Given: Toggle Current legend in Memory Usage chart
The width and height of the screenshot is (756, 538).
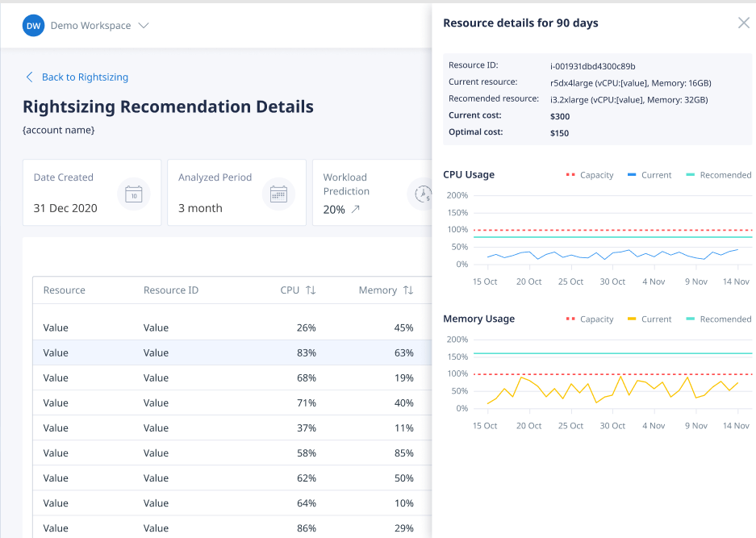Looking at the screenshot, I should pos(649,319).
